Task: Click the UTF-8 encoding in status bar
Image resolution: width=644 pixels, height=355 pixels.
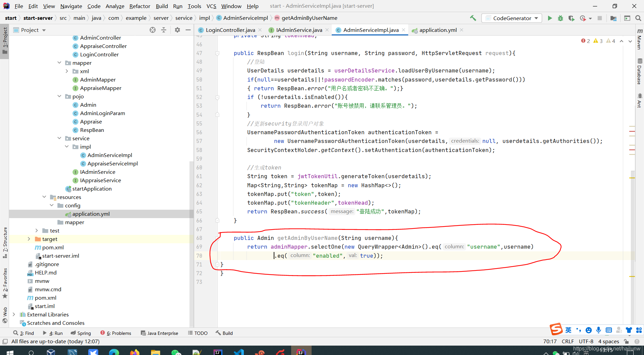Action: (586, 342)
